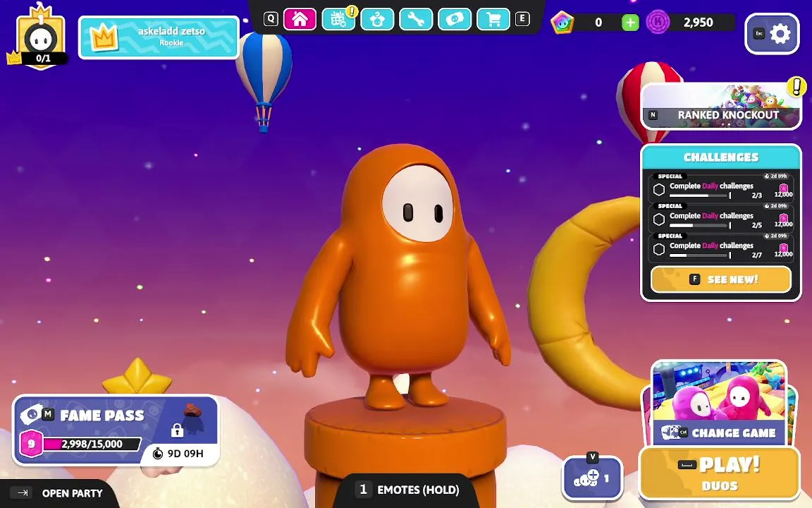
Task: Click the crown icon on the nameplate
Action: point(104,38)
